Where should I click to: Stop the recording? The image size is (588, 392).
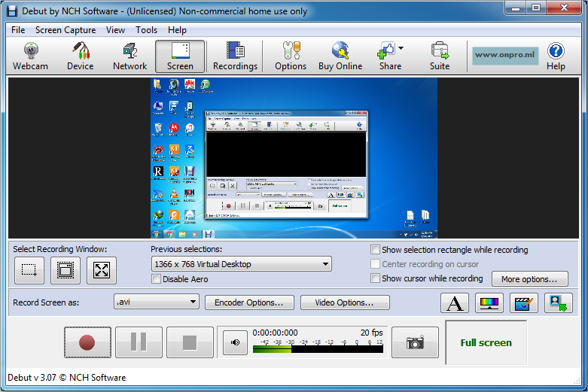pyautogui.click(x=190, y=342)
